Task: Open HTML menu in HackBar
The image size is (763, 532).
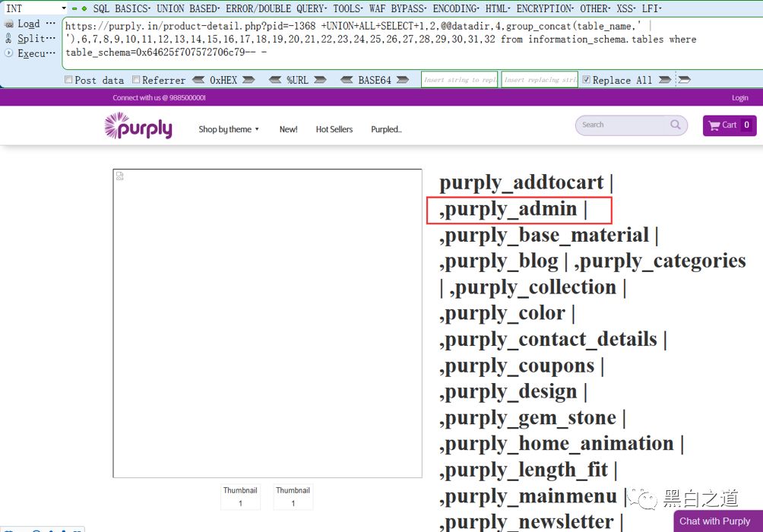Action: tap(499, 9)
